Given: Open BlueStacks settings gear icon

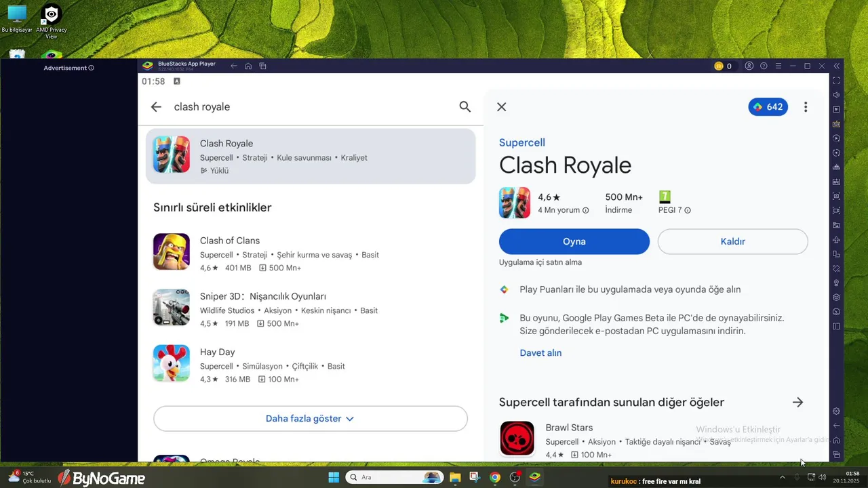Looking at the screenshot, I should [x=836, y=411].
